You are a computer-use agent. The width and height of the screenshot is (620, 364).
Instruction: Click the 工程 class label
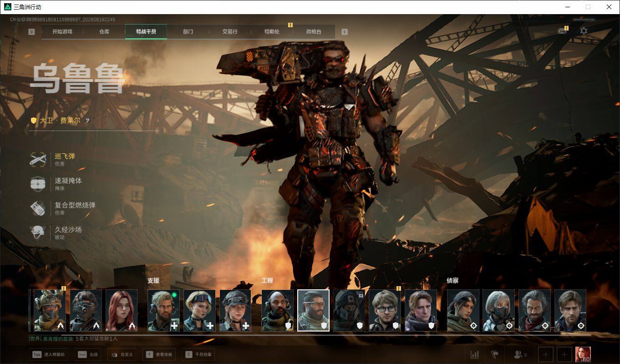(x=267, y=281)
